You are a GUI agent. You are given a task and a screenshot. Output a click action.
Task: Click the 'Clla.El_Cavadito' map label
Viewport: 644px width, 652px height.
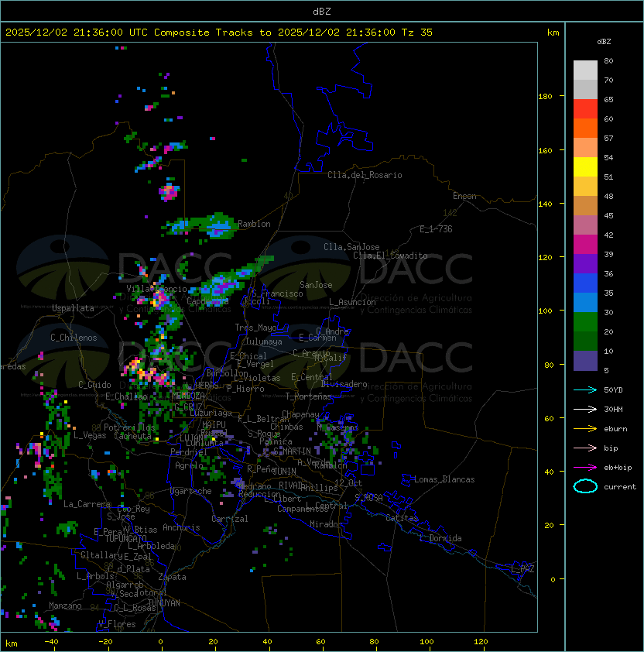click(390, 256)
